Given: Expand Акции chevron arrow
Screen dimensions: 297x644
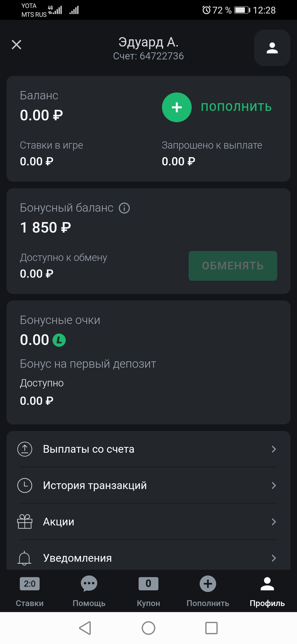Looking at the screenshot, I should point(274,522).
